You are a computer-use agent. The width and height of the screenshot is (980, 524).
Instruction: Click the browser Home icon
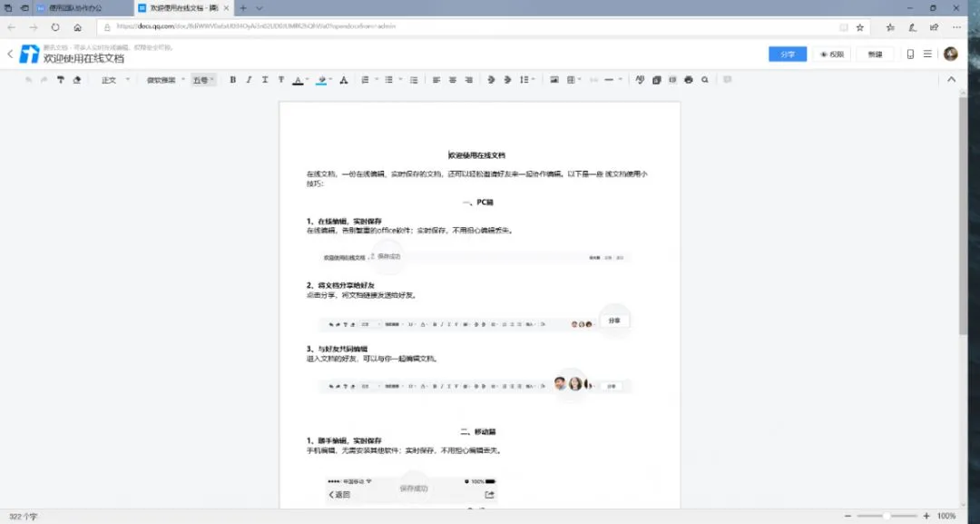pyautogui.click(x=77, y=27)
